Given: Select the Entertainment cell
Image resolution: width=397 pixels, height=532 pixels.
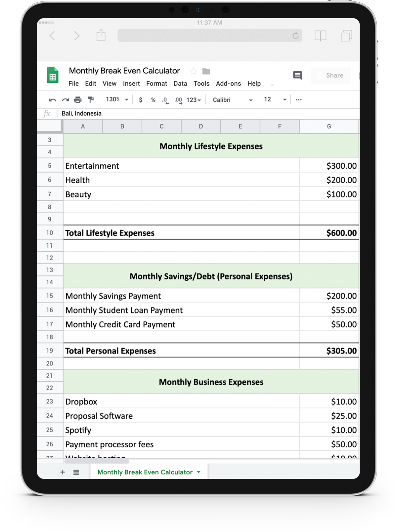Looking at the screenshot, I should tap(181, 166).
